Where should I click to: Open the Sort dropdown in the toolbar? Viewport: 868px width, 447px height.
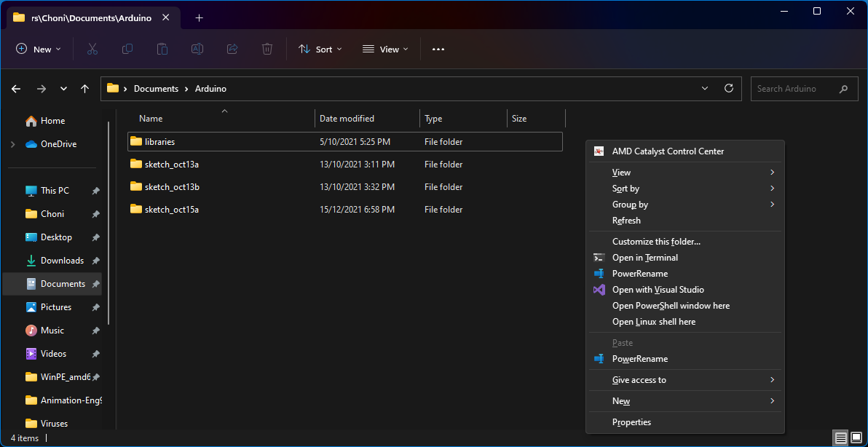pyautogui.click(x=320, y=49)
